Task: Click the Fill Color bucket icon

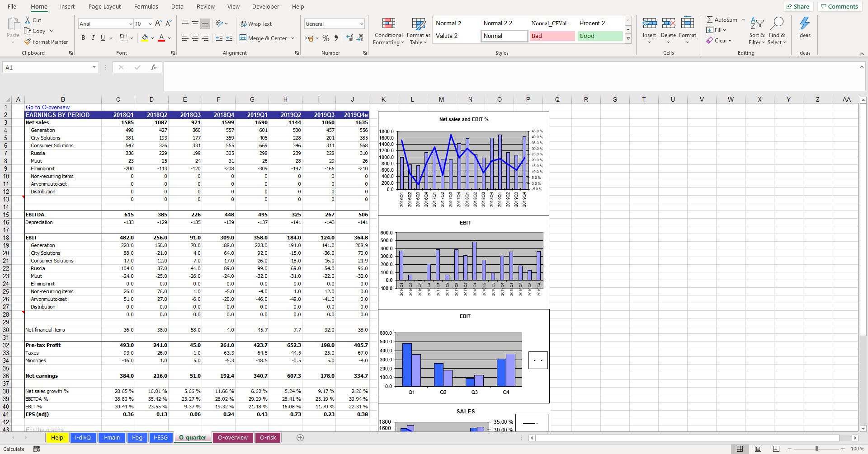Action: 145,38
